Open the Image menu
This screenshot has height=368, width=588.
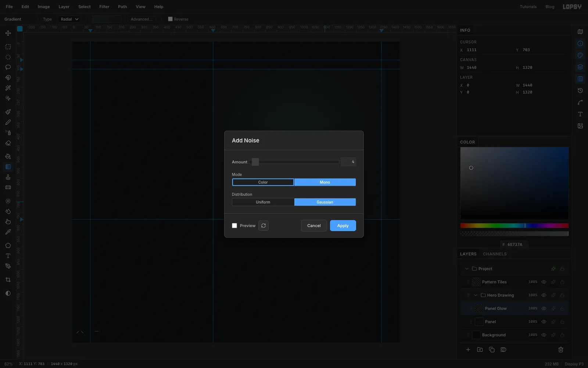(44, 7)
